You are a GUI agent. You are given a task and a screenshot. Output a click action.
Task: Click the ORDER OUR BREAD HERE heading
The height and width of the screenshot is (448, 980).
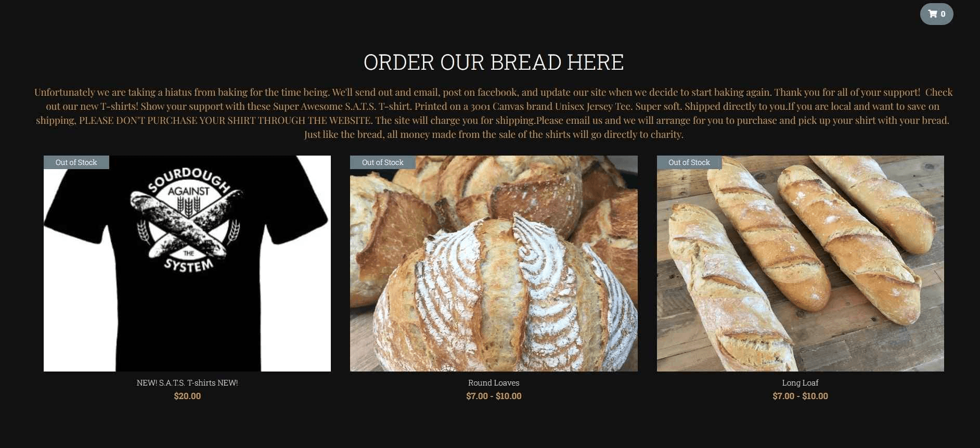tap(494, 62)
